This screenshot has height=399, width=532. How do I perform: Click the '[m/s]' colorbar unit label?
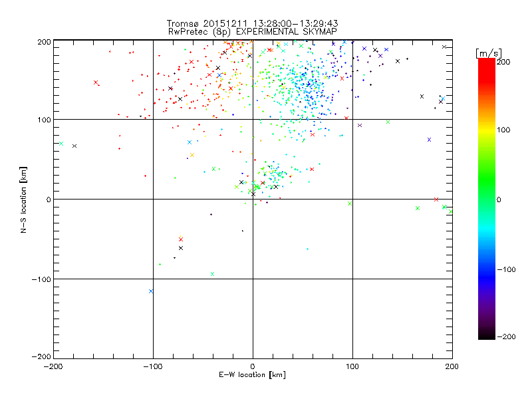(489, 53)
